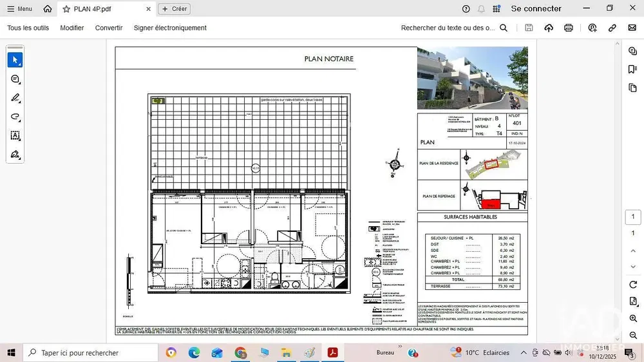Pick the highlighter pen tool
This screenshot has height=362, width=644.
point(15,98)
